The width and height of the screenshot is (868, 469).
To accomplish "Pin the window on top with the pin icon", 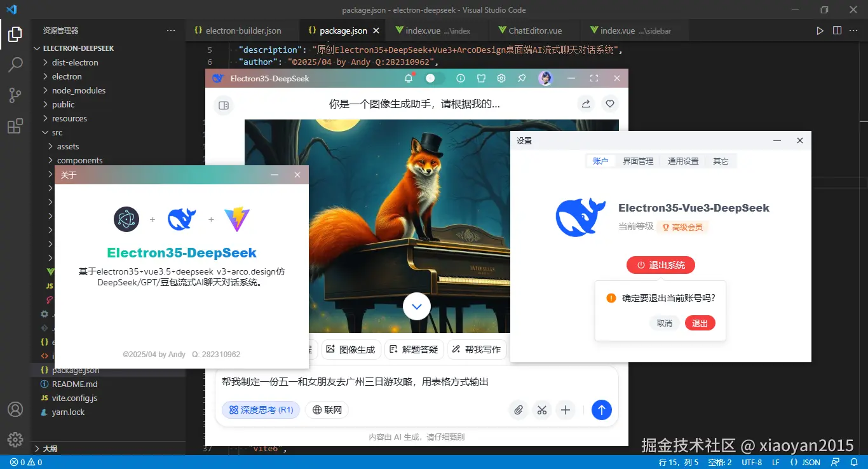I will point(522,78).
